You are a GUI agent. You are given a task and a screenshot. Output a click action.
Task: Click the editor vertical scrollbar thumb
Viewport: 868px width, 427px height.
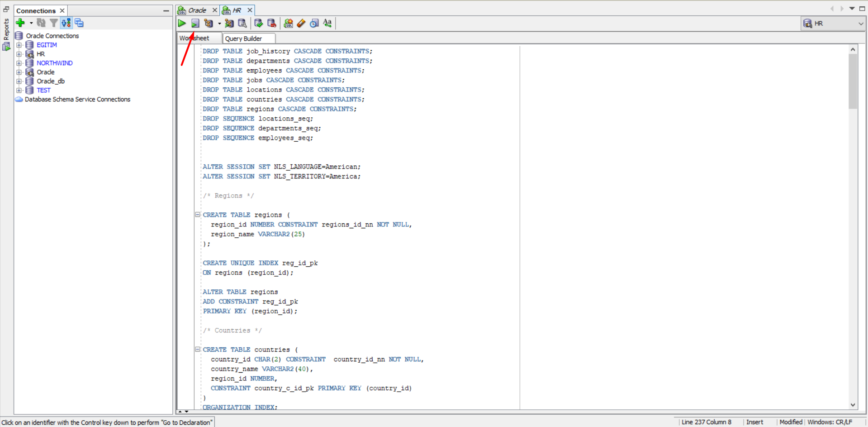tap(853, 82)
